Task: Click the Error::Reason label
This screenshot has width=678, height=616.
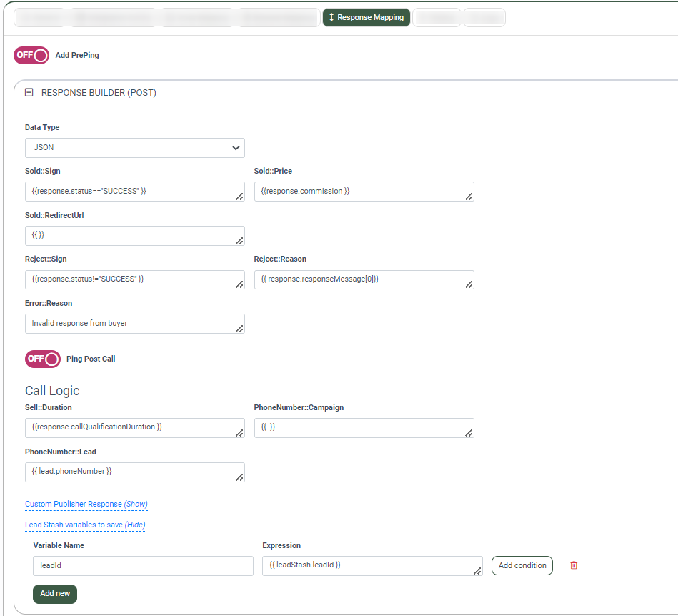Action: coord(49,303)
